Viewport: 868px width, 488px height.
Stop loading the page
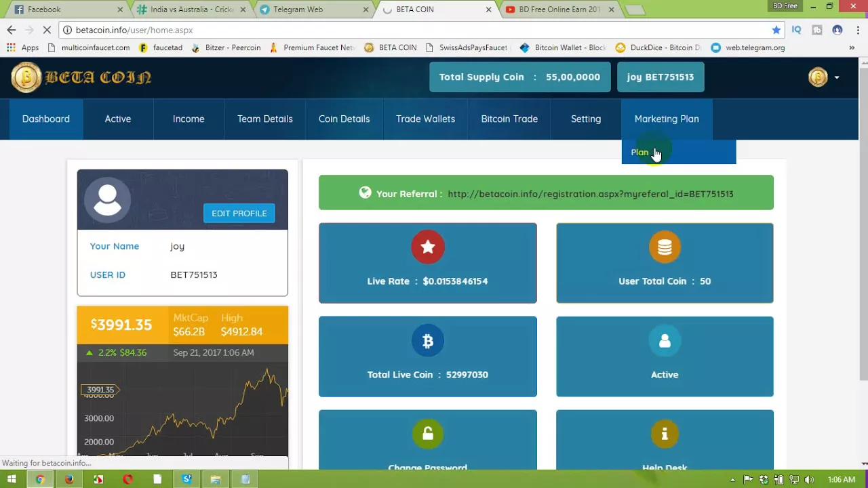tap(47, 30)
